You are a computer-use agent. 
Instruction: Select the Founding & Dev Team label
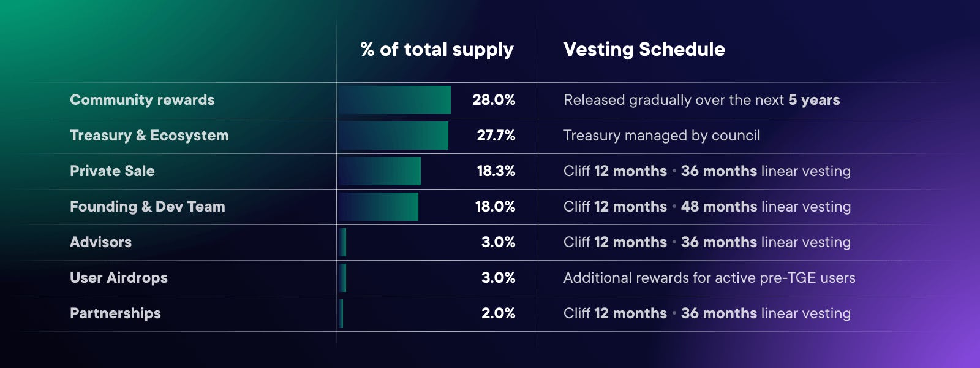[148, 207]
